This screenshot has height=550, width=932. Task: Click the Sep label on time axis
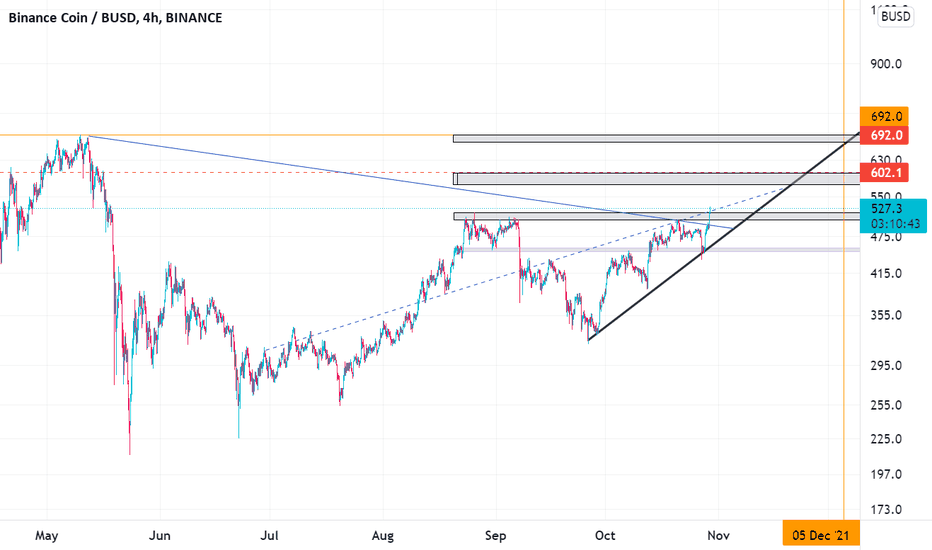495,536
